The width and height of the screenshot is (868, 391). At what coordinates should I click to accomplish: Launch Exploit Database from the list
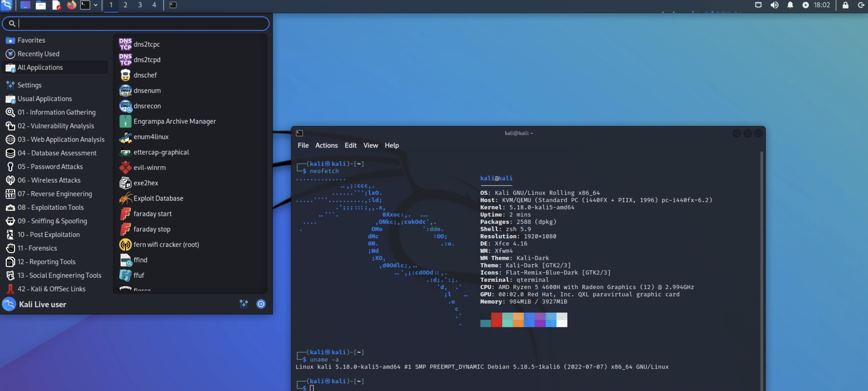point(158,199)
